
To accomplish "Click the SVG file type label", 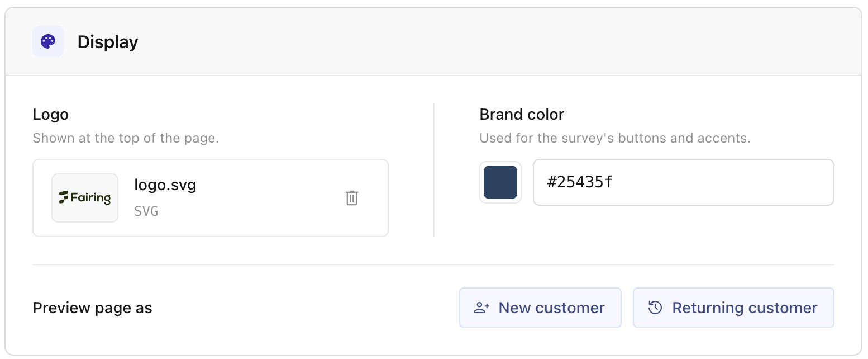I will (146, 211).
